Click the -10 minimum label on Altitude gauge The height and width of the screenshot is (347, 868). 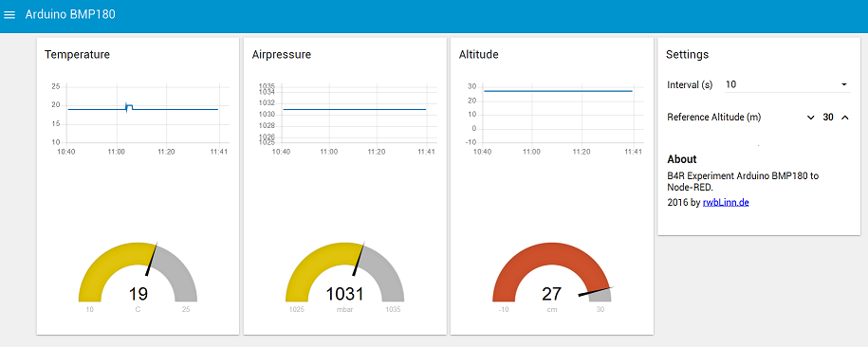point(503,310)
